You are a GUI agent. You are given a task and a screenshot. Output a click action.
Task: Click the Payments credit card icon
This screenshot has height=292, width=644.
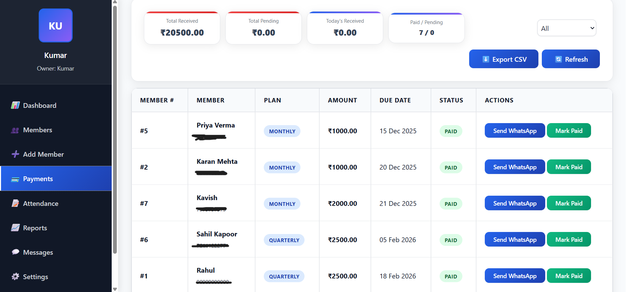pyautogui.click(x=15, y=179)
